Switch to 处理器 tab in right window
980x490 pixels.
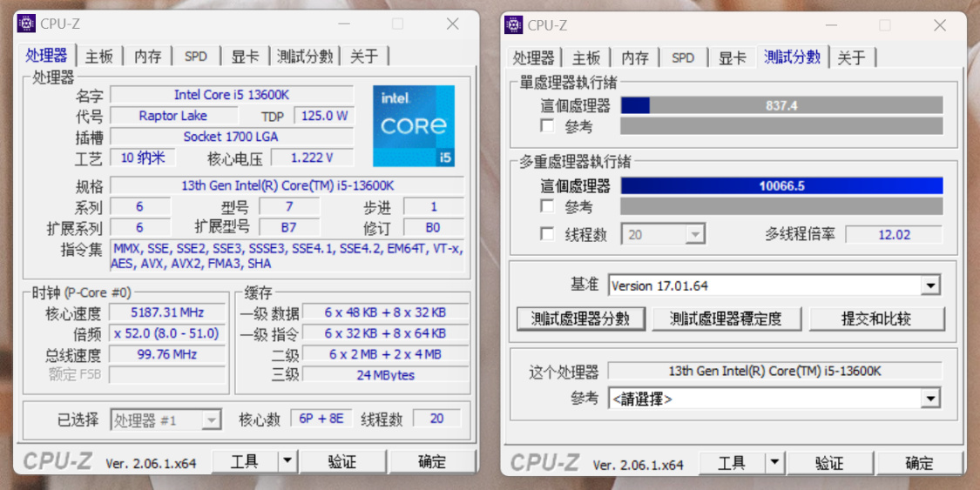[533, 58]
